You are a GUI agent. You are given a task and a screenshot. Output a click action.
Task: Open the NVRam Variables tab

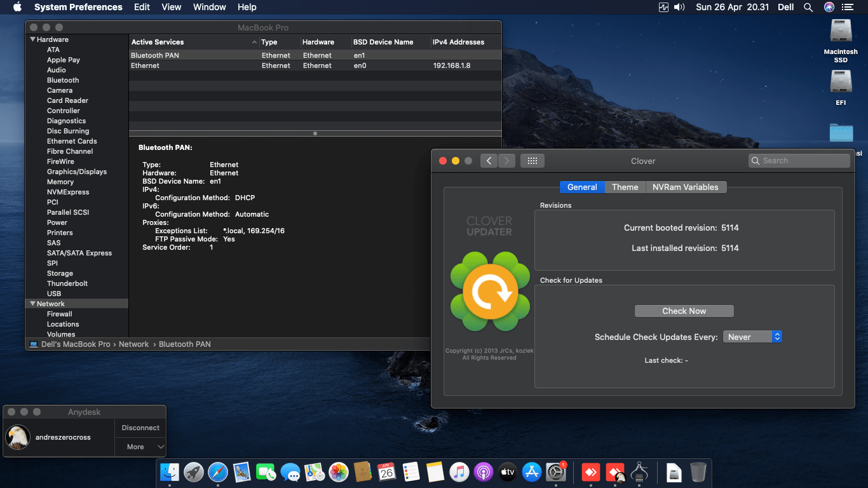tap(685, 187)
